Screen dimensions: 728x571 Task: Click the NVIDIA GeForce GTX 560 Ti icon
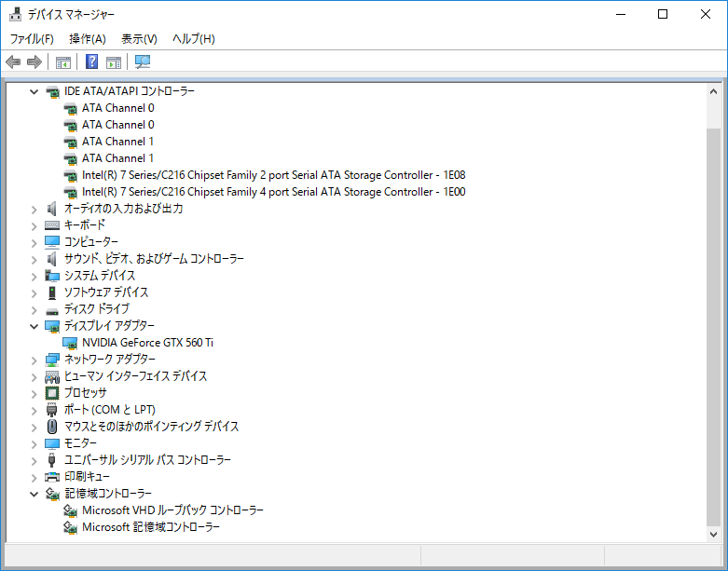pos(71,343)
